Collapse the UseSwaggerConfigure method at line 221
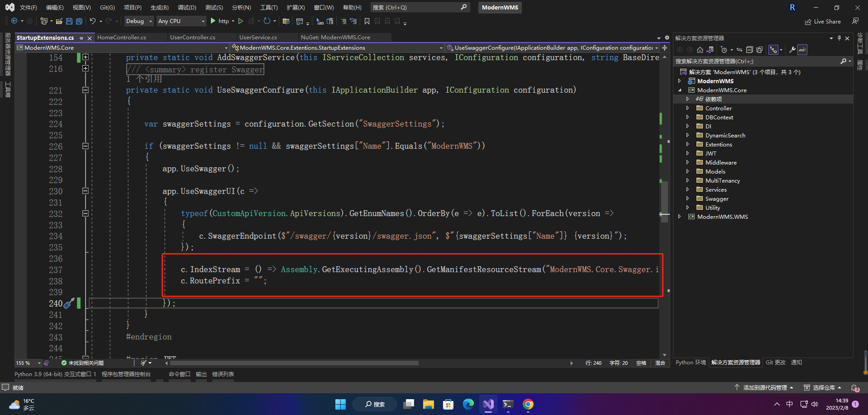The width and height of the screenshot is (868, 415). click(85, 90)
